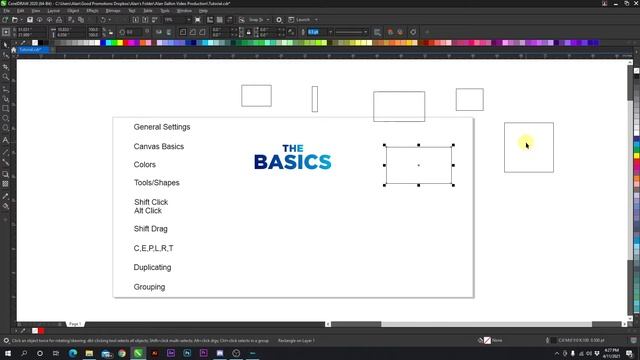640x360 pixels.
Task: Toggle the Snap Off button
Action: (242, 20)
